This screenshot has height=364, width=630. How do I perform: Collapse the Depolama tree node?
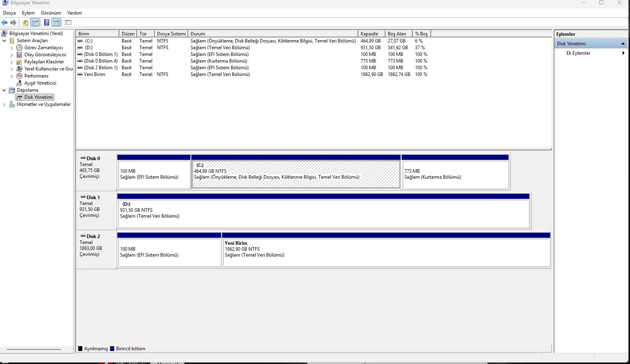pos(4,90)
